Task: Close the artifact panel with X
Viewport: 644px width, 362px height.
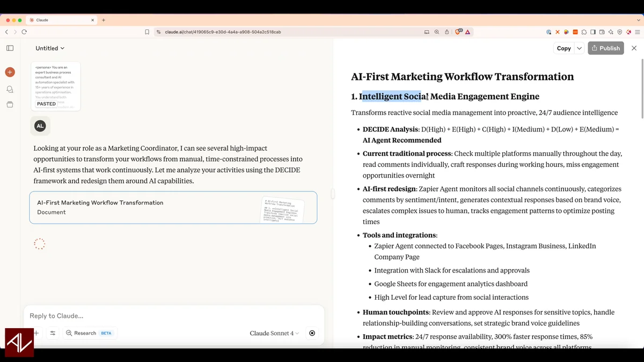Action: [x=634, y=48]
